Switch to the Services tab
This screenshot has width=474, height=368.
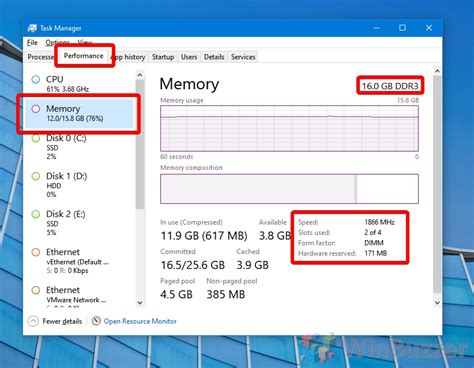tap(243, 57)
